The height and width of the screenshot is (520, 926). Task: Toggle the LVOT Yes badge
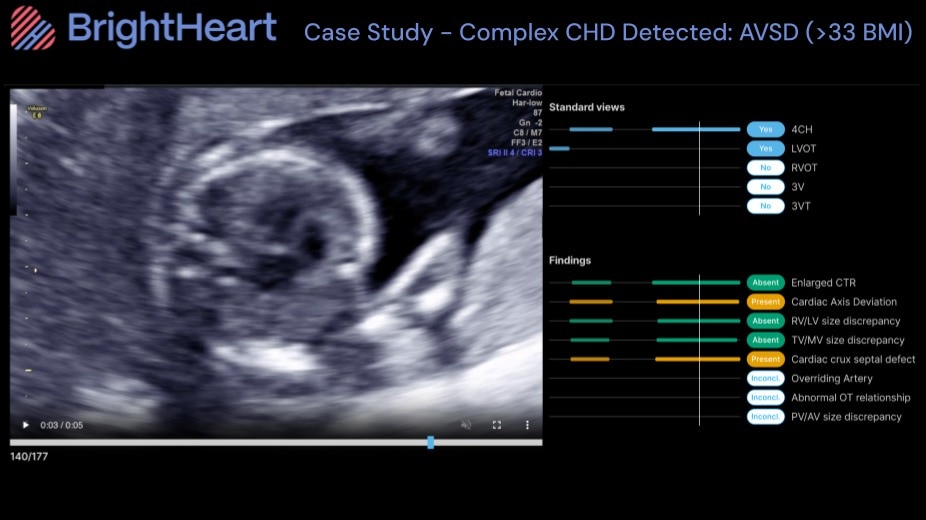point(765,149)
